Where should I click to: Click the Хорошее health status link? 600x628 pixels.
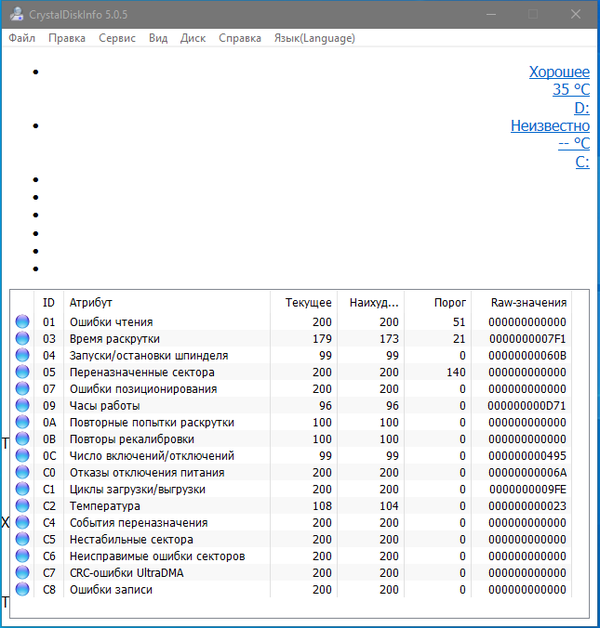(x=559, y=72)
